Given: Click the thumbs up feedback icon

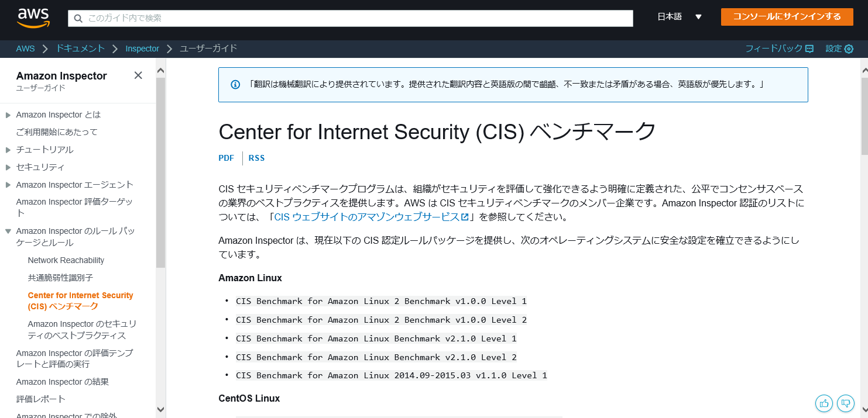Looking at the screenshot, I should coord(824,403).
